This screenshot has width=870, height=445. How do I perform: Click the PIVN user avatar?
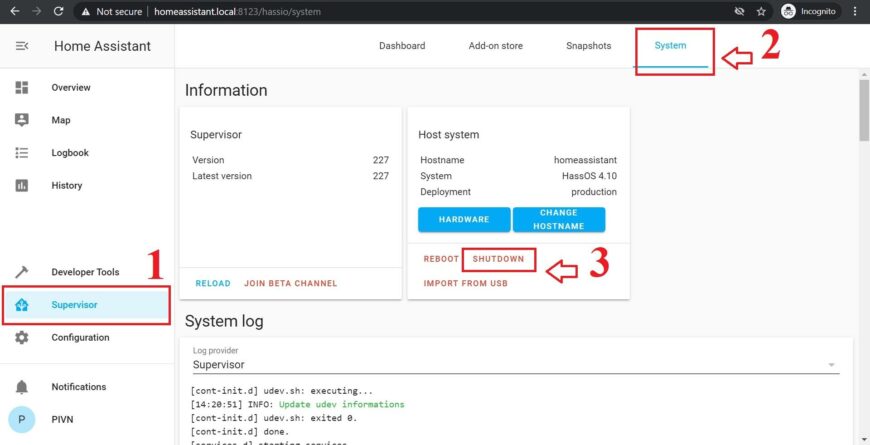tap(22, 419)
